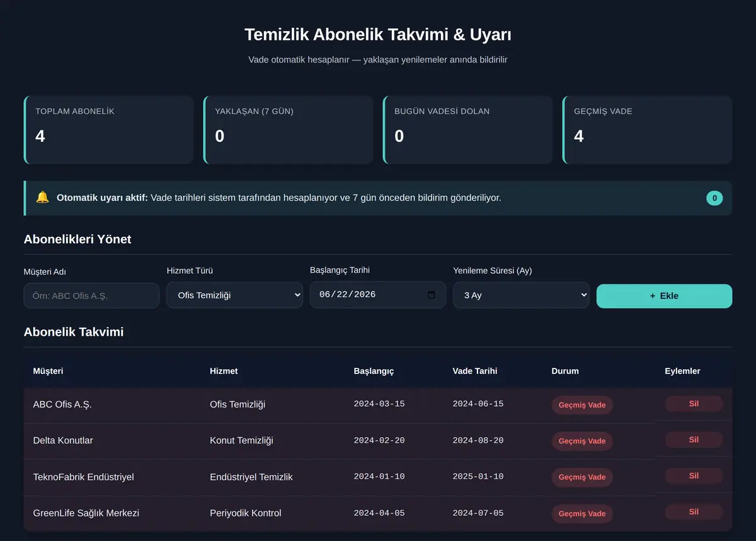Click the due date 2024-08-20
756x541 pixels.
tap(478, 440)
